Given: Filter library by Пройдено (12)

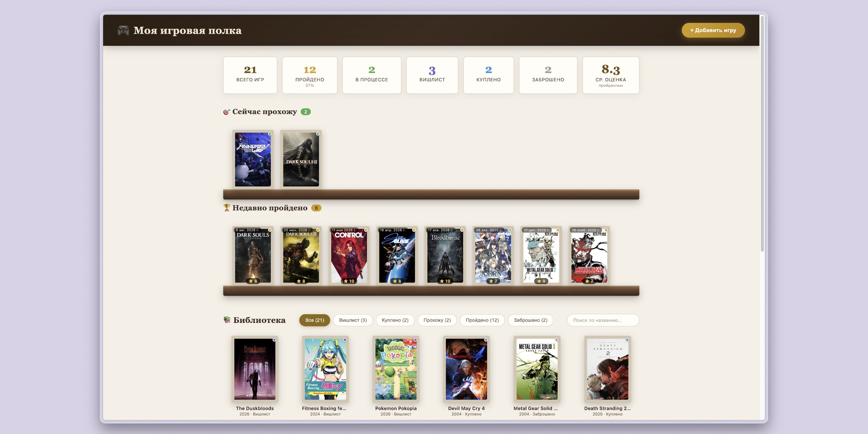Looking at the screenshot, I should tap(482, 320).
